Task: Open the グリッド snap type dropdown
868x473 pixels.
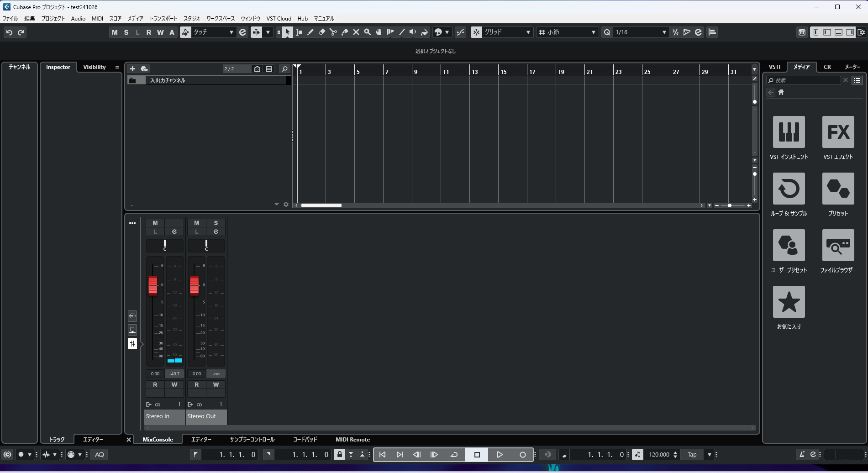Action: coord(528,32)
